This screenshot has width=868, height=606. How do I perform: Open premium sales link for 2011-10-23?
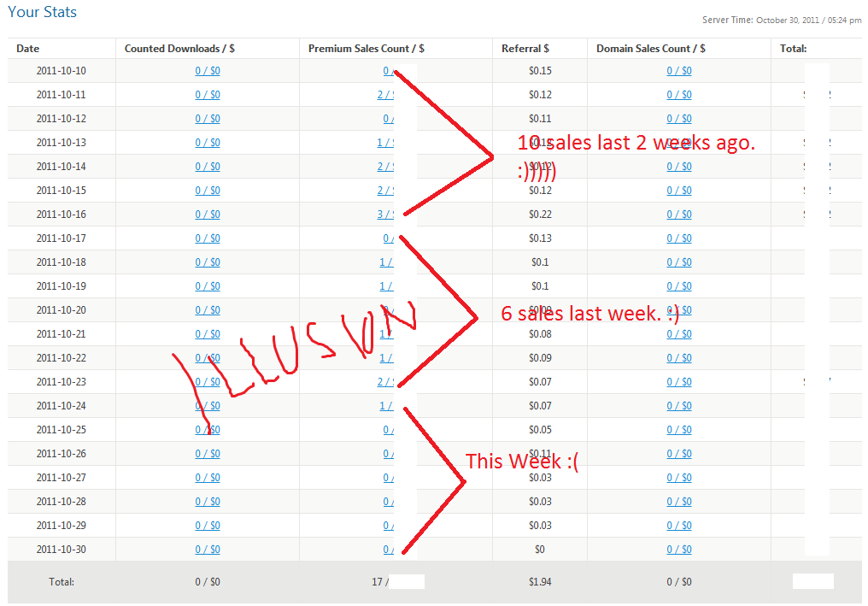pos(386,382)
